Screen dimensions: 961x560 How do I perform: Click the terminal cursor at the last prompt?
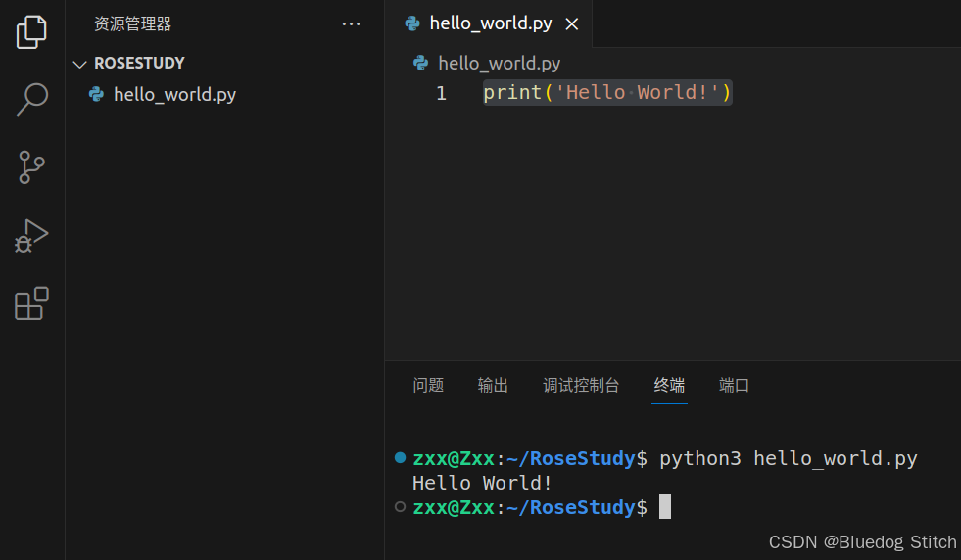pyautogui.click(x=665, y=507)
